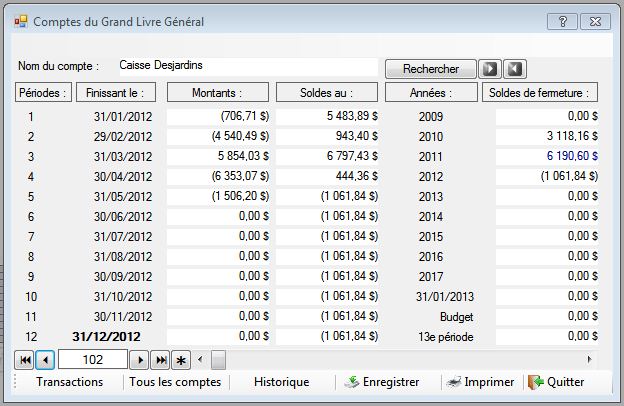This screenshot has height=406, width=624.
Task: Click the date 30/09/2012
Action: point(123,277)
